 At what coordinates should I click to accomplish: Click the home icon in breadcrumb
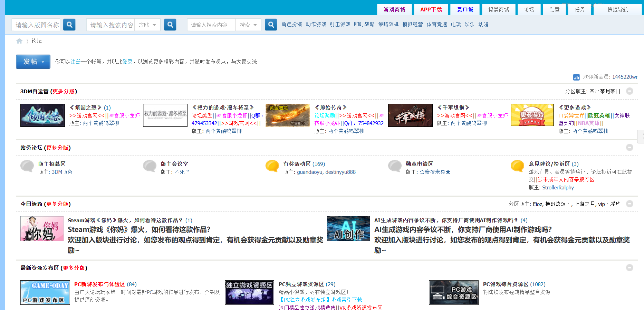19,41
